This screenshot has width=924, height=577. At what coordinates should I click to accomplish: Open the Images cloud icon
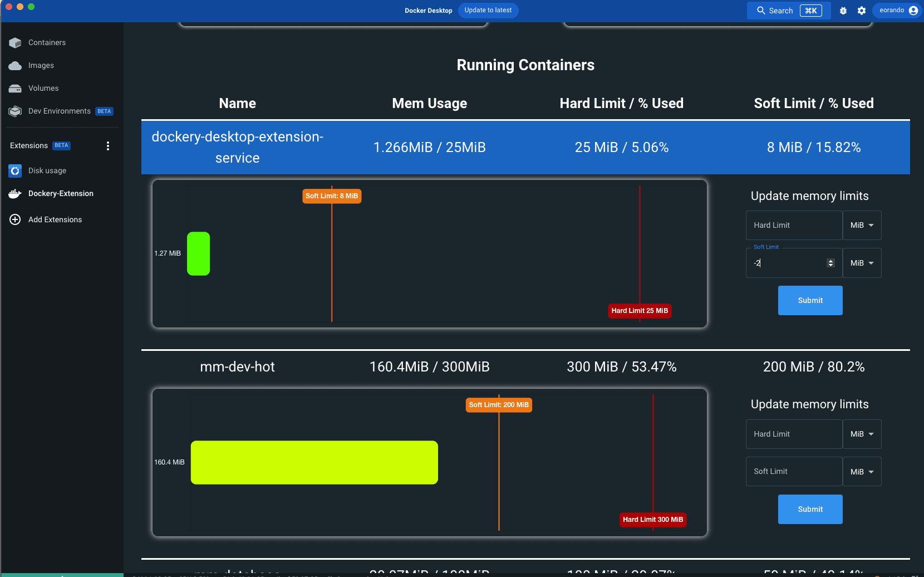click(x=15, y=66)
